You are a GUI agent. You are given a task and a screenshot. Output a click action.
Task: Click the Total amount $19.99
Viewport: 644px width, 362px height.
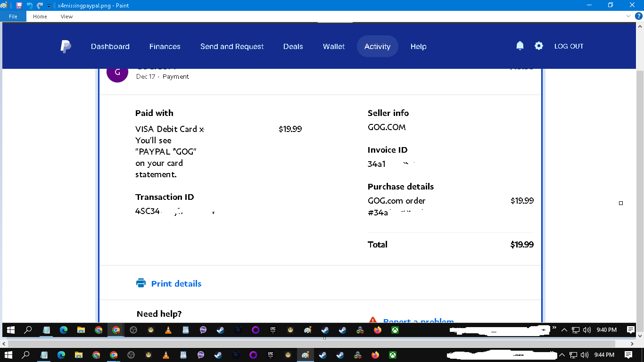(522, 245)
